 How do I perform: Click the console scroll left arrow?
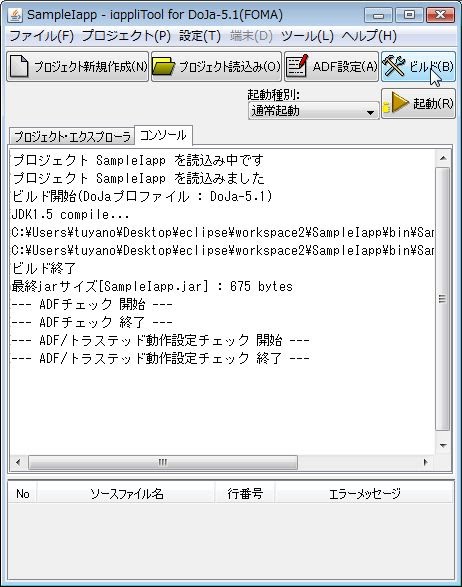[x=18, y=462]
